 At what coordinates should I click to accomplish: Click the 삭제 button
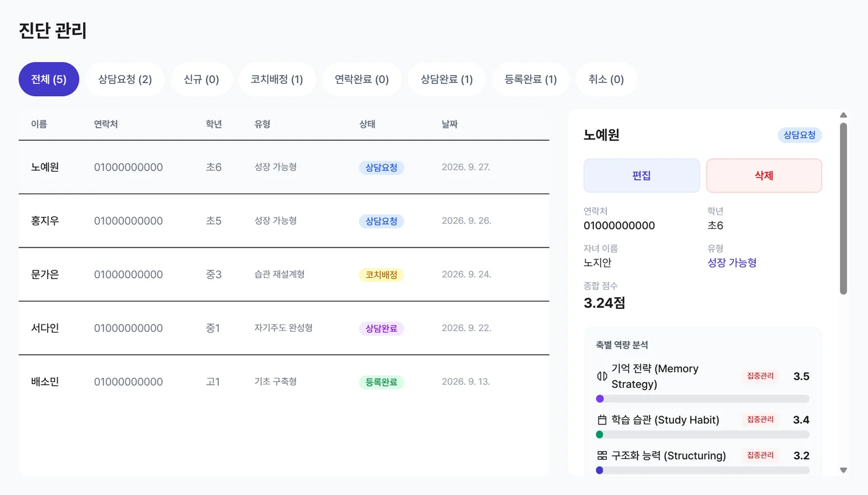click(764, 176)
